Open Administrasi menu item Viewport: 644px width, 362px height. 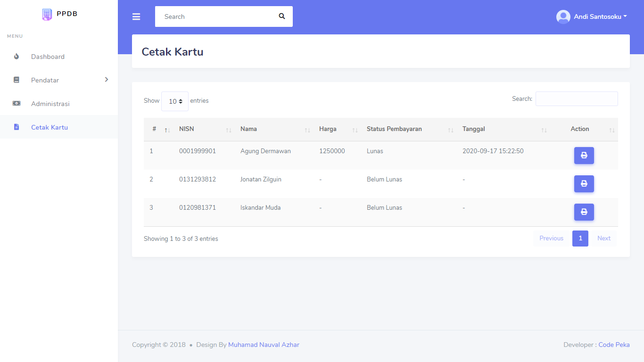(59, 104)
